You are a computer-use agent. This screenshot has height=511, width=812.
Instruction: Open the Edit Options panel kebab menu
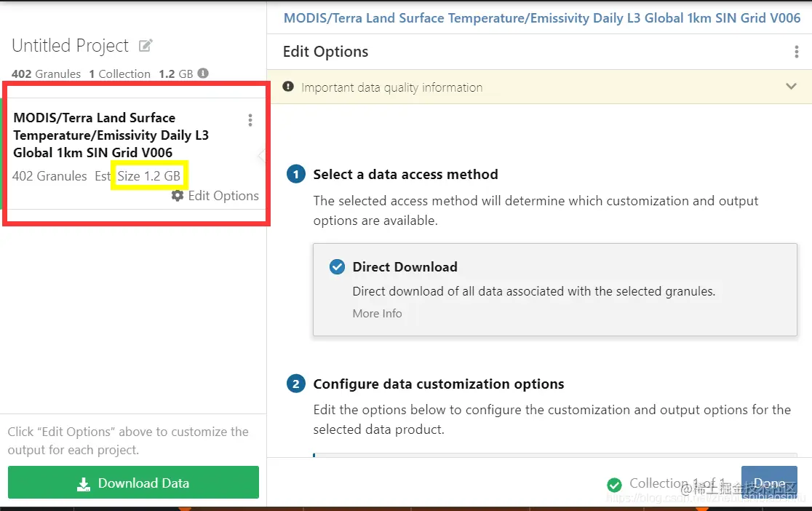(796, 52)
